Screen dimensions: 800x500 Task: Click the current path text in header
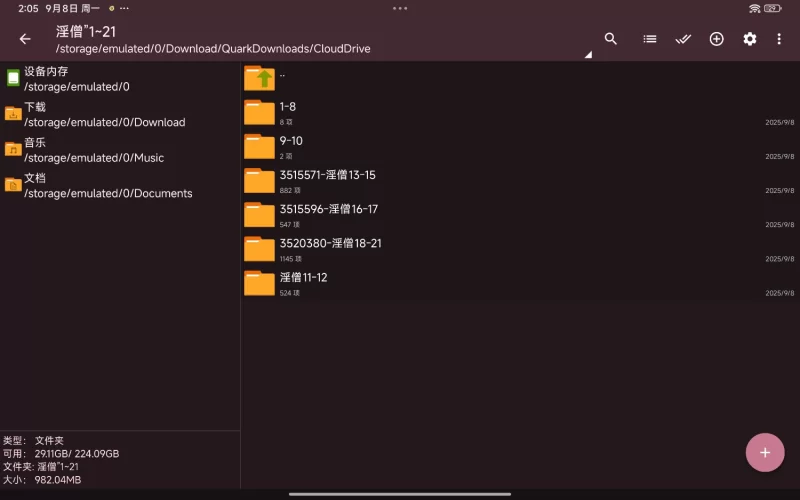(213, 49)
